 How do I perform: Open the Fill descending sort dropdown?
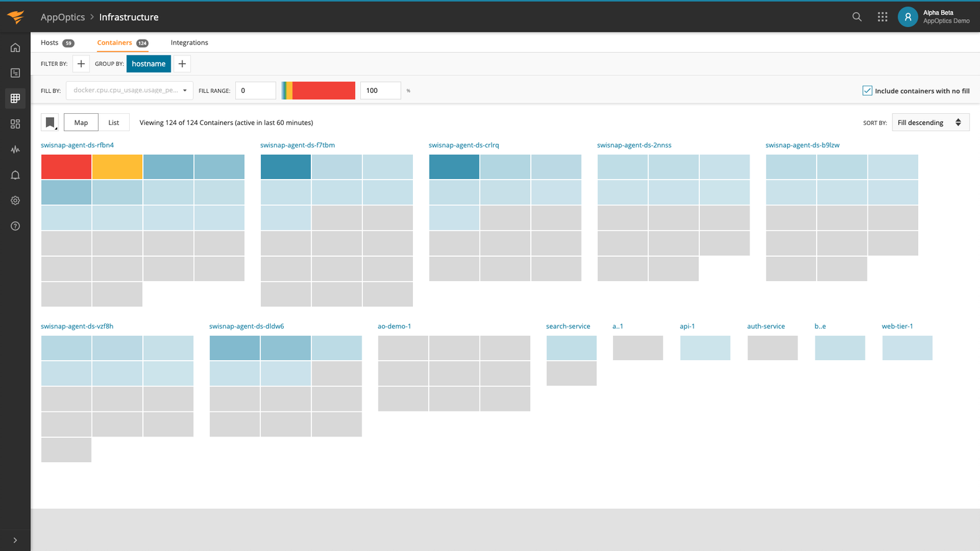930,122
